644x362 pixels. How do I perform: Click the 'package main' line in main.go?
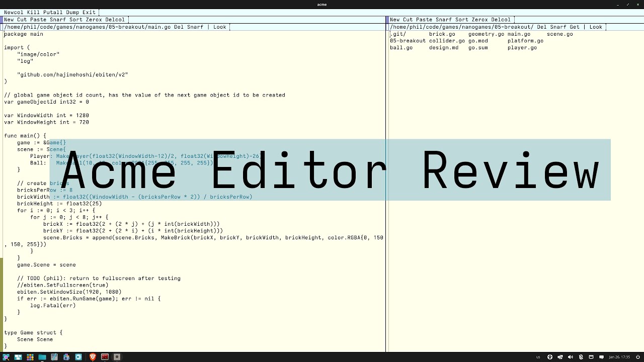coord(24,34)
